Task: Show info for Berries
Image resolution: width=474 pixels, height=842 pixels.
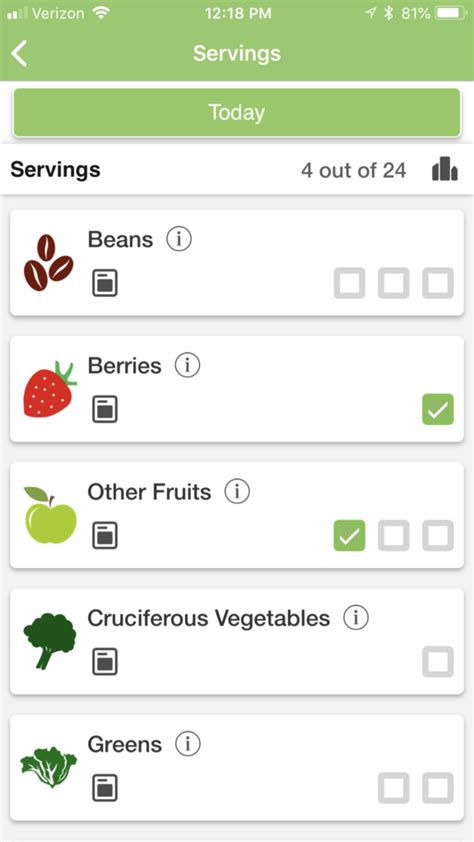Action: [x=187, y=365]
